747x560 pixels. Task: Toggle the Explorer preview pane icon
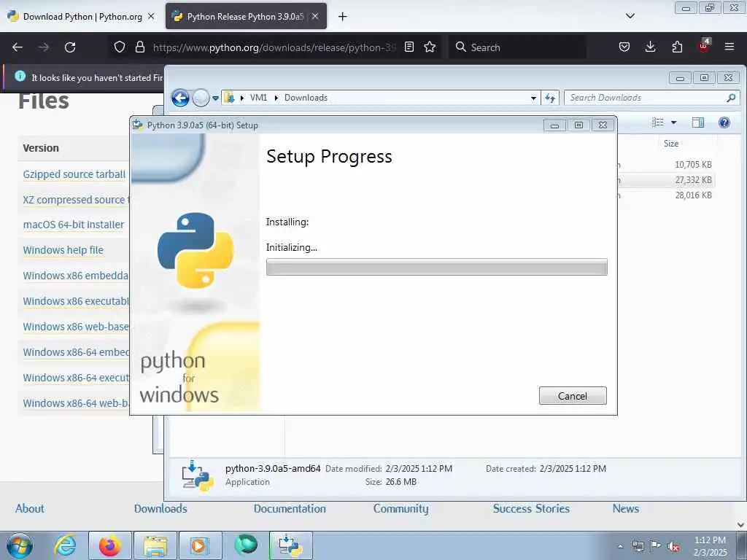tap(698, 122)
